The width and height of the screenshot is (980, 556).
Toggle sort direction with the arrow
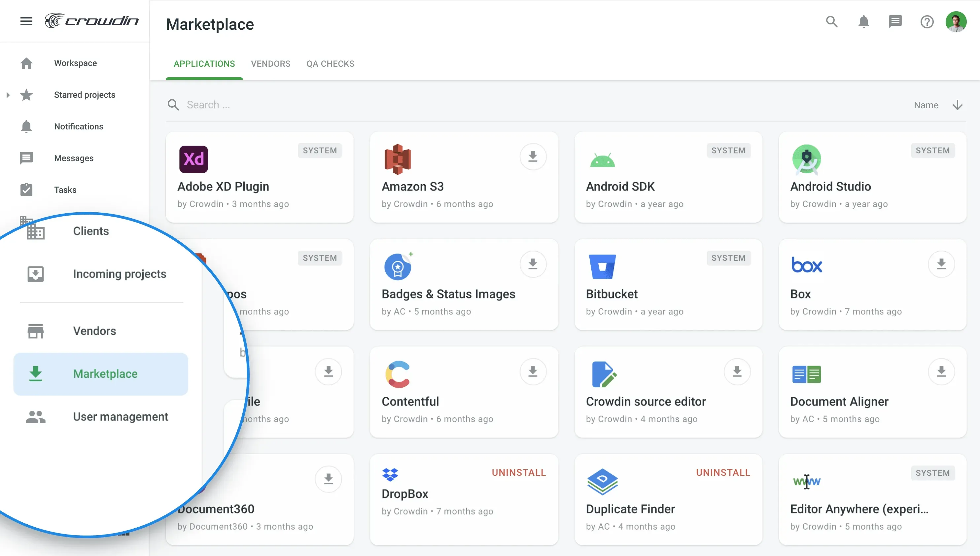click(x=957, y=105)
